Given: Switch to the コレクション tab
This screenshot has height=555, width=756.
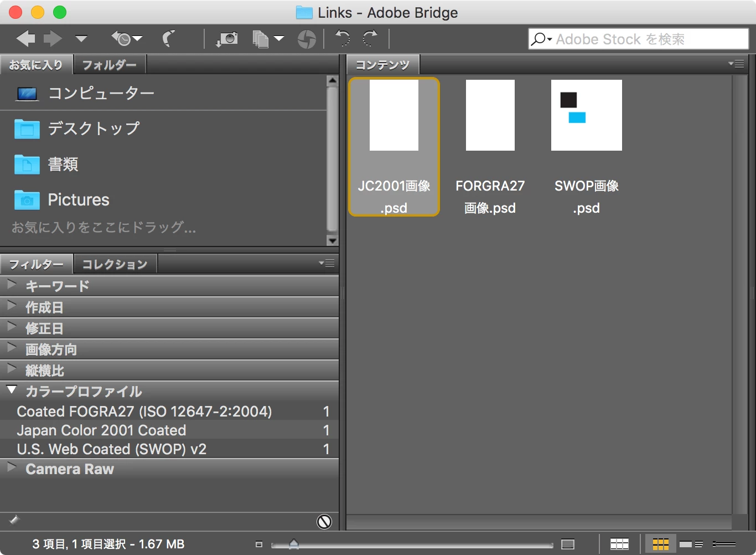Looking at the screenshot, I should point(115,264).
